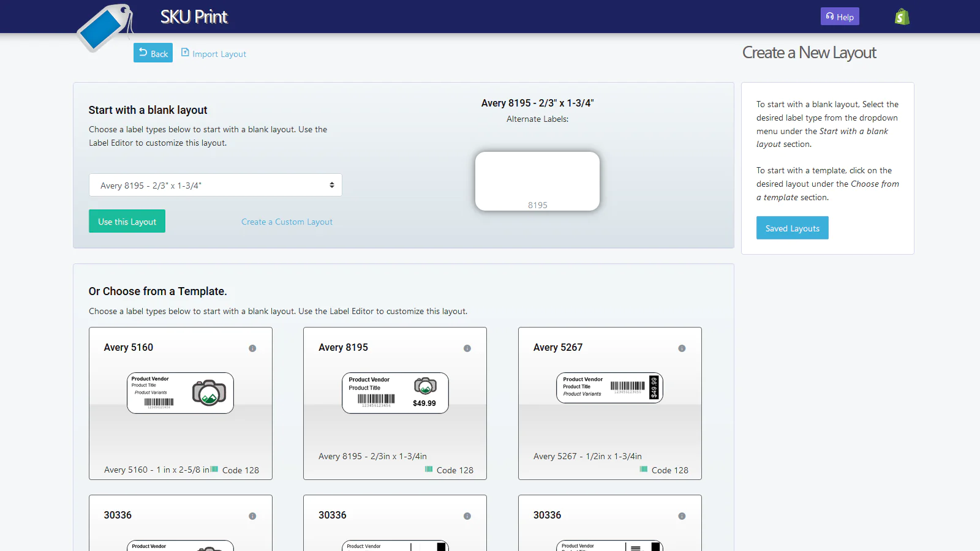Click the dropdown arrows beside Avery 8195 selection
980x551 pixels.
click(x=331, y=184)
